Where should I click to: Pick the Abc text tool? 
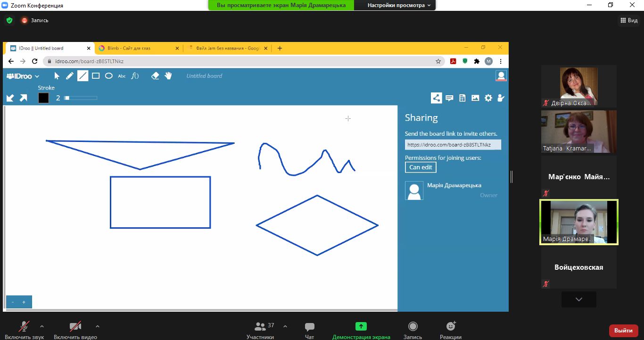[122, 76]
